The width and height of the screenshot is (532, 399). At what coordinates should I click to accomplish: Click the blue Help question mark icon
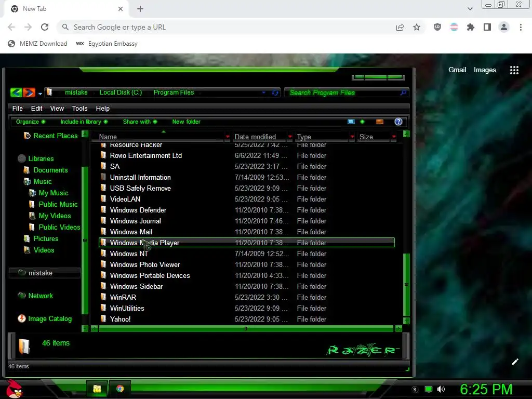(398, 122)
